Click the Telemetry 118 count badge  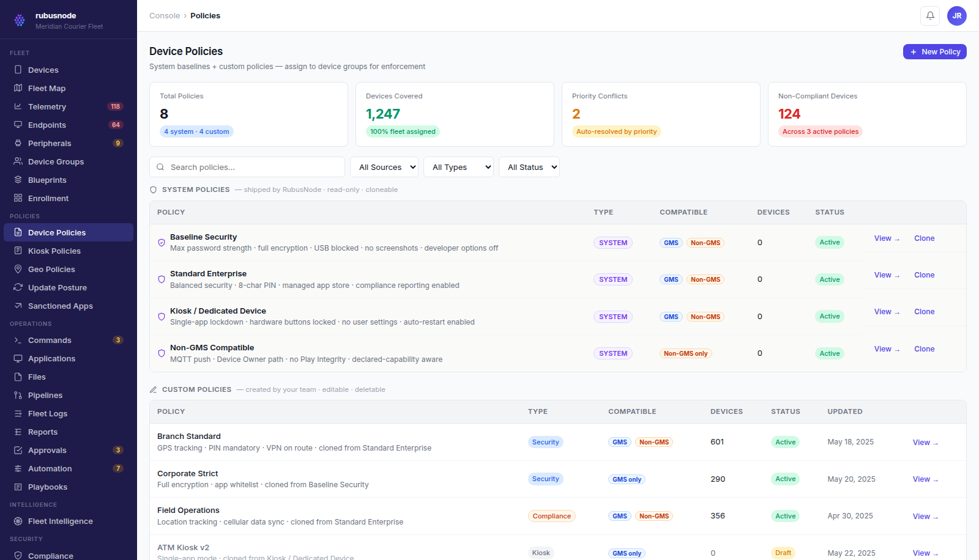(115, 106)
